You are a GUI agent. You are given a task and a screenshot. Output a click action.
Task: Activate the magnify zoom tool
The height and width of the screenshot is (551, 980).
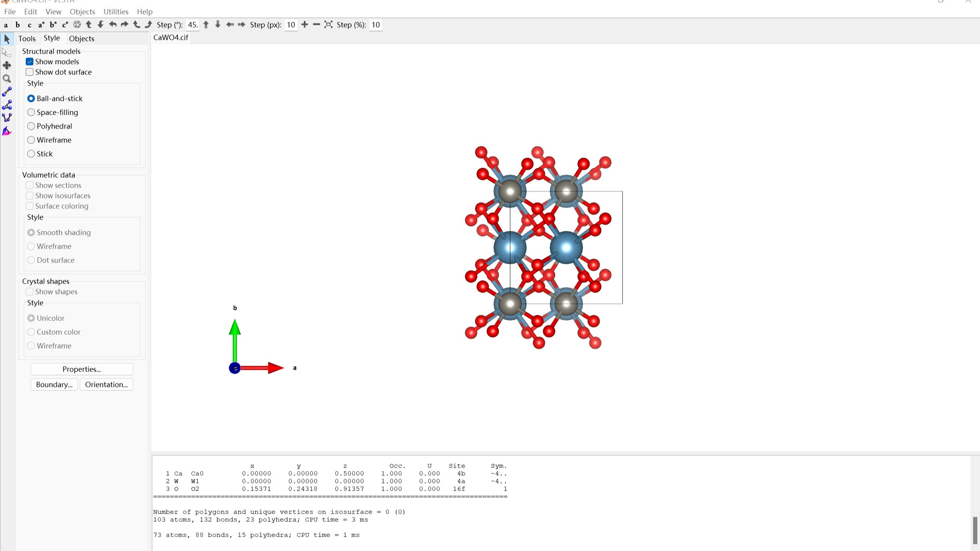coord(7,79)
